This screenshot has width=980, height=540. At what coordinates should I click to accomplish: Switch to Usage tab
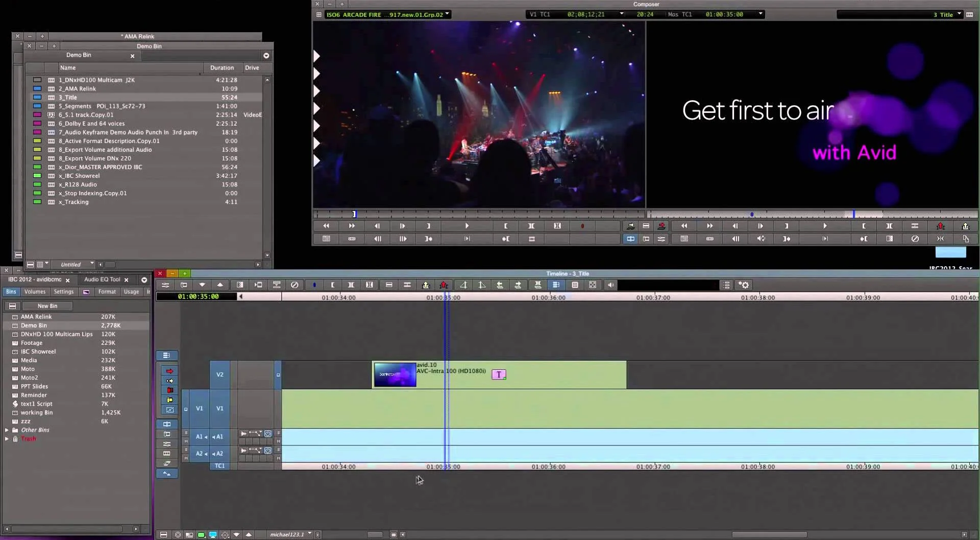point(131,292)
